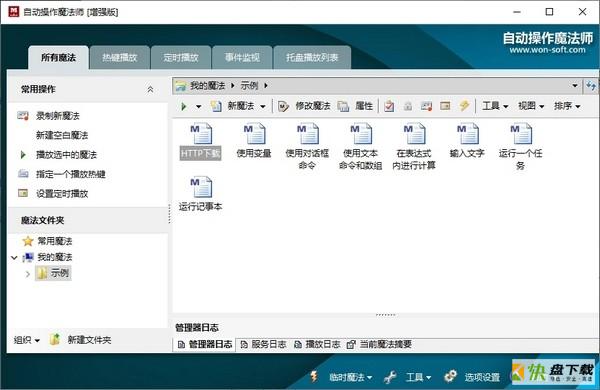Open the 热键播放 tab

tap(120, 58)
